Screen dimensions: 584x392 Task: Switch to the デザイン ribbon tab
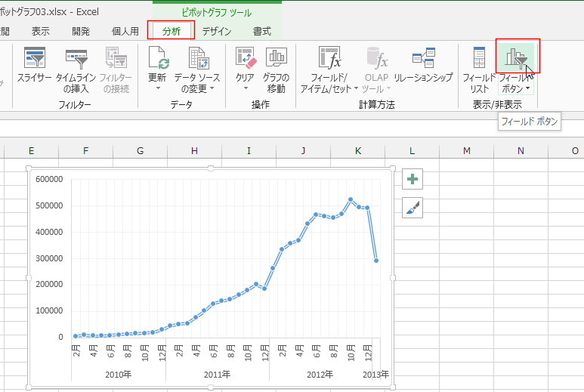(217, 31)
